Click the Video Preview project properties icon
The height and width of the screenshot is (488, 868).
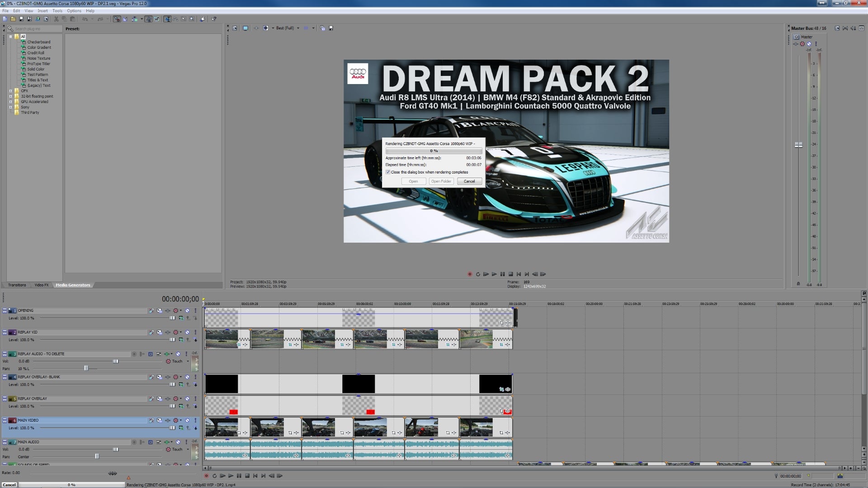click(235, 28)
